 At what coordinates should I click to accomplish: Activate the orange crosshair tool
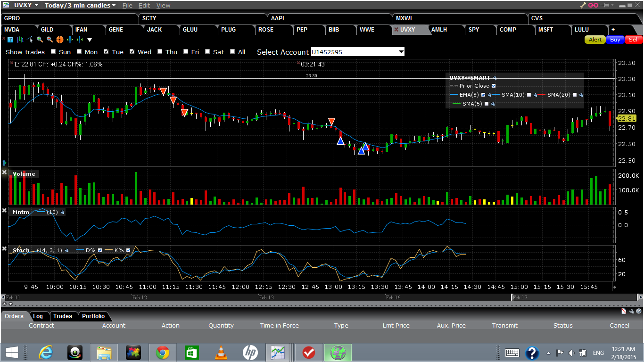coord(60,40)
